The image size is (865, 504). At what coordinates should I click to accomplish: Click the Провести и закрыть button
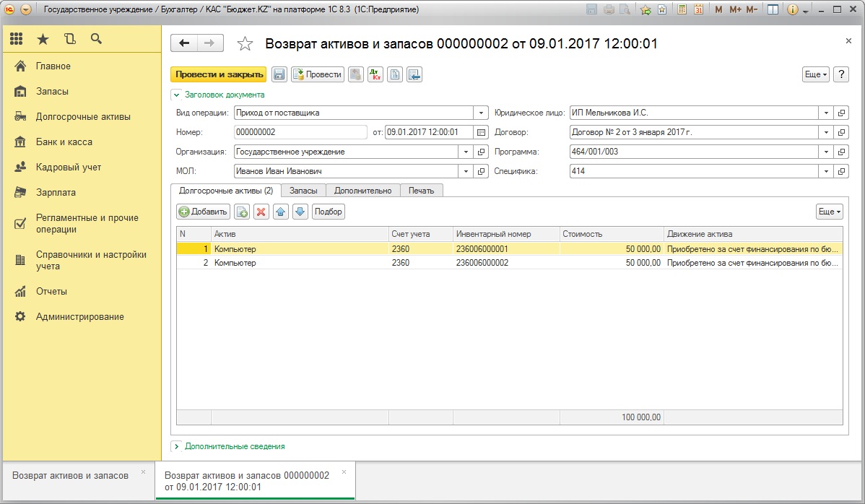click(x=219, y=74)
